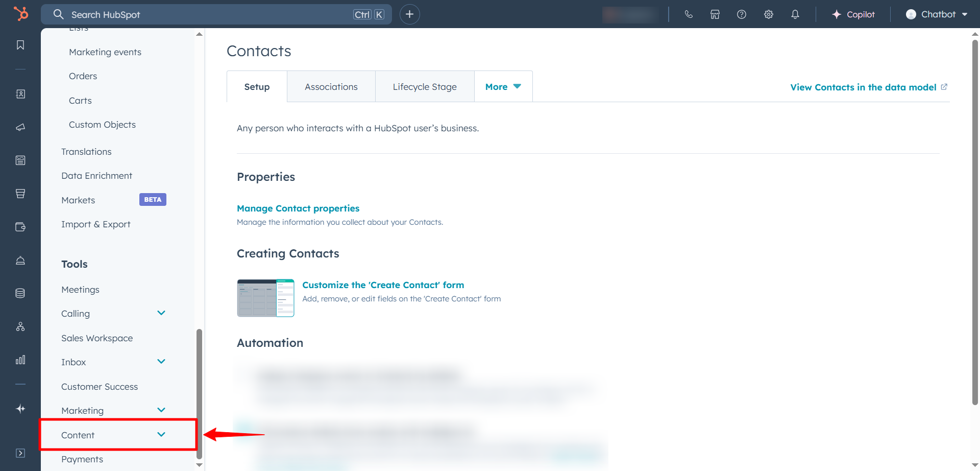
Task: Open Manage Contact properties link
Action: point(298,208)
